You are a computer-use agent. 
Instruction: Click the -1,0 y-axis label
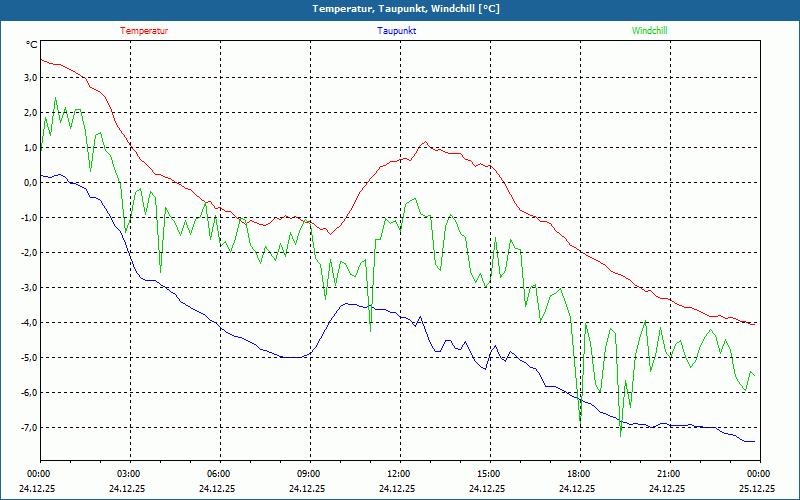[30, 218]
